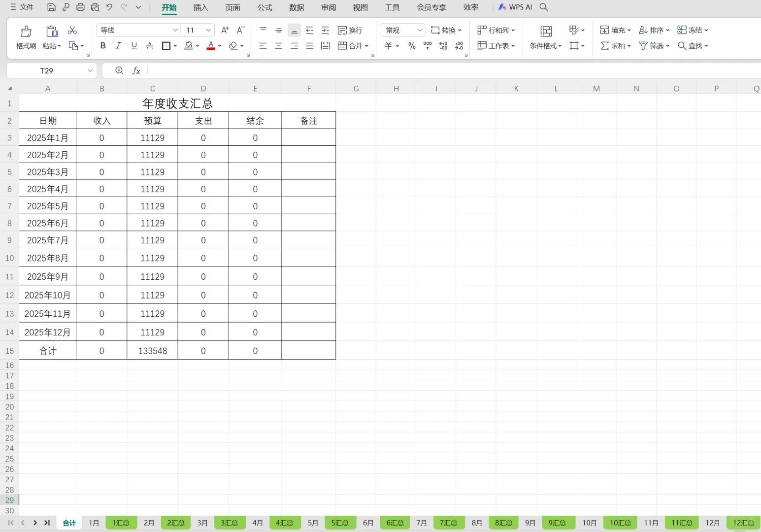Decrease font size with A- icon
761x532 pixels.
click(240, 30)
